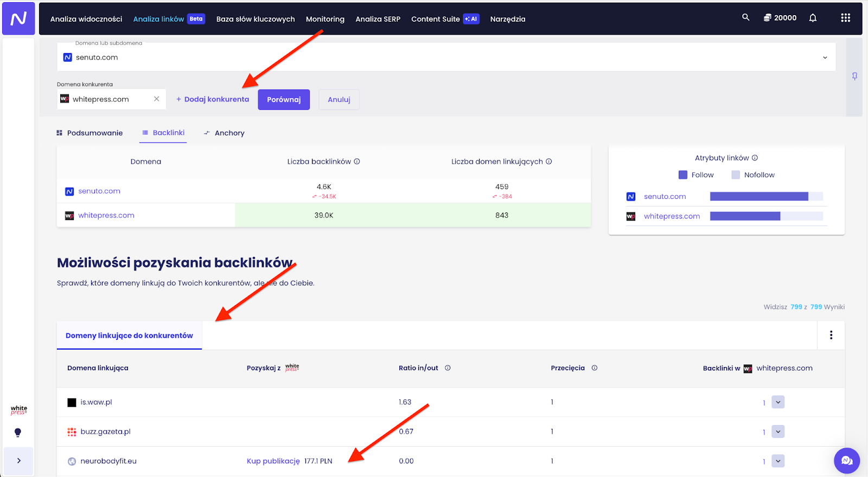Click the Porównaj button
Viewport: 868px width, 477px height.
pyautogui.click(x=284, y=100)
